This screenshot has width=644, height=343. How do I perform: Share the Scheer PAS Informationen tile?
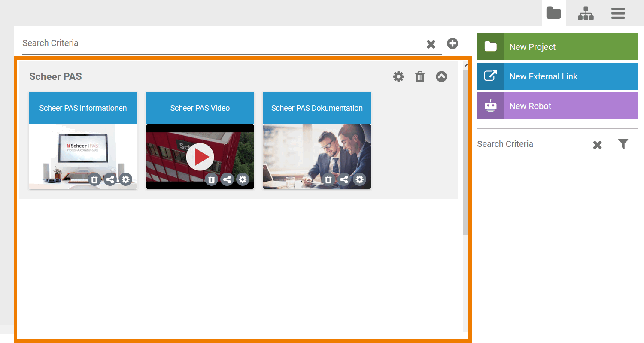click(110, 179)
